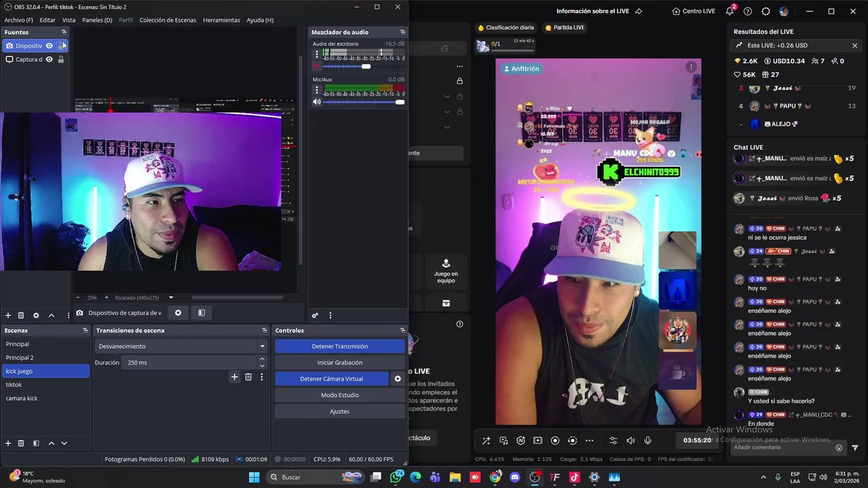Open source properties gear in Fuentes toolbar

click(36, 315)
